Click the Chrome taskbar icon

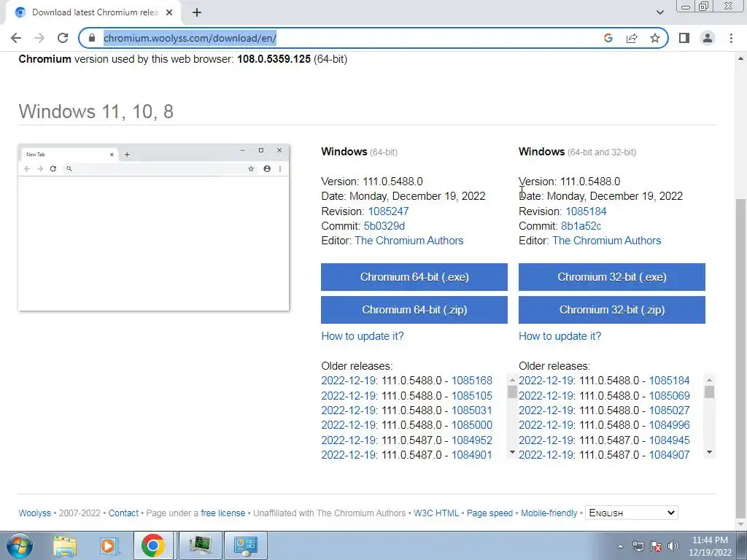153,545
